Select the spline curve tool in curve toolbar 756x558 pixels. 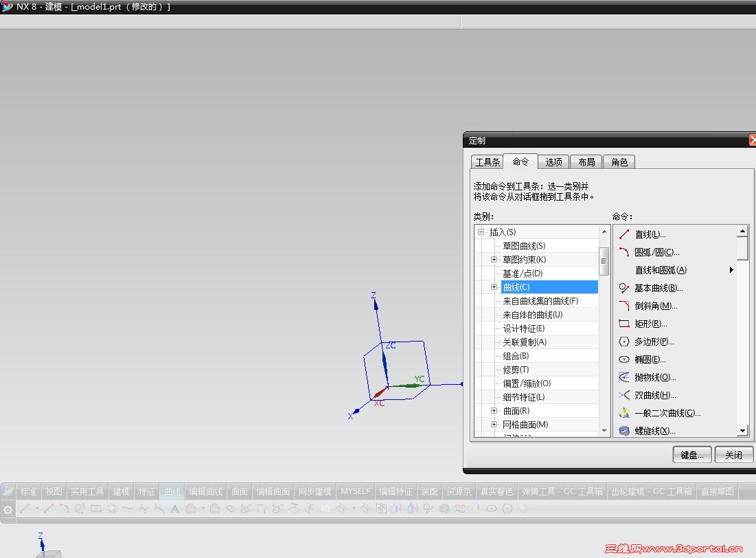point(128,509)
